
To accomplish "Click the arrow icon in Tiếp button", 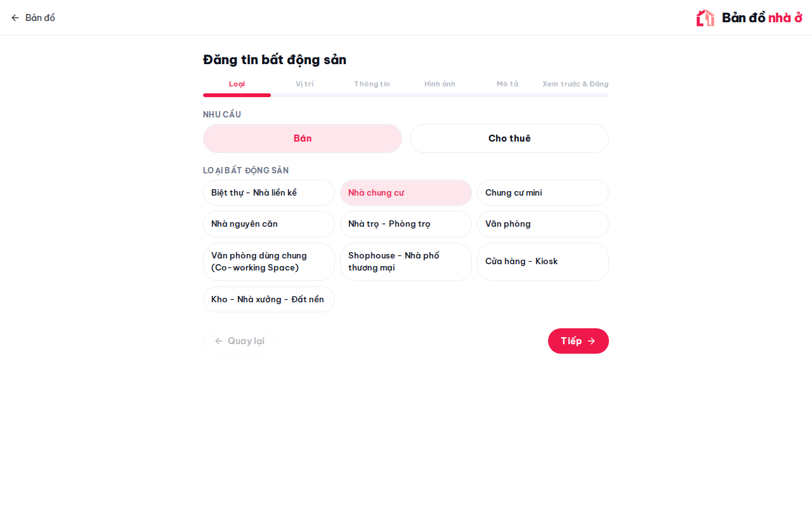I will [591, 341].
